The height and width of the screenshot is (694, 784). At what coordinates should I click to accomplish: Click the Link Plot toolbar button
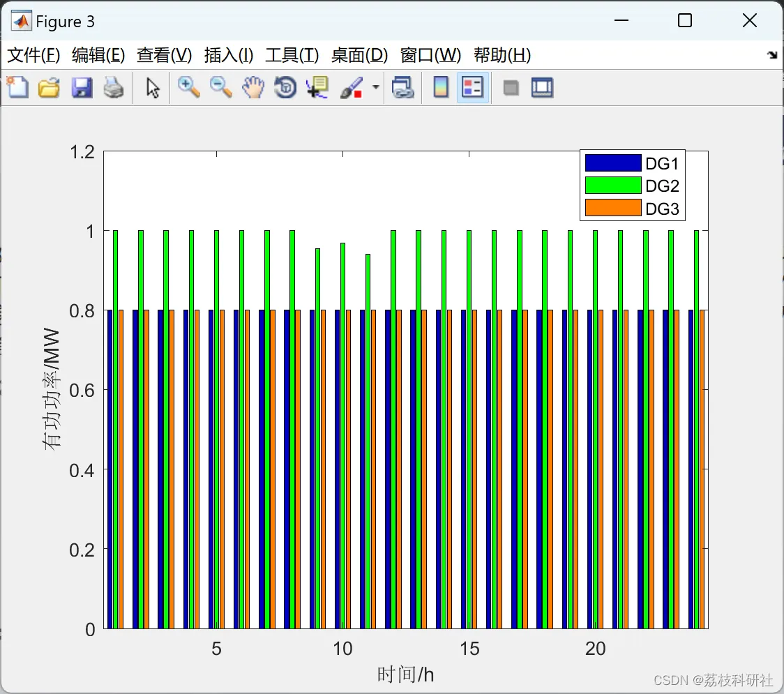click(x=402, y=87)
